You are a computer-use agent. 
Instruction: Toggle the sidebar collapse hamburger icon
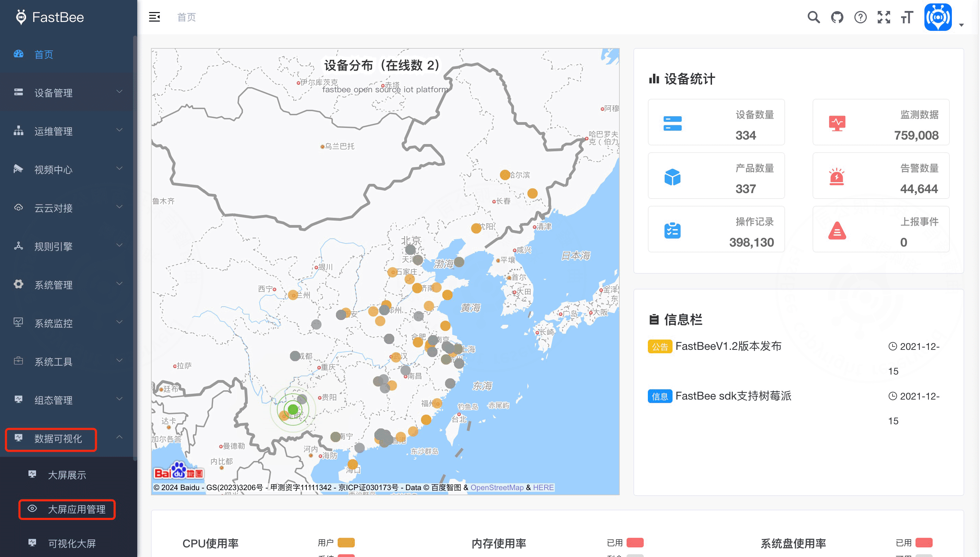tap(154, 17)
